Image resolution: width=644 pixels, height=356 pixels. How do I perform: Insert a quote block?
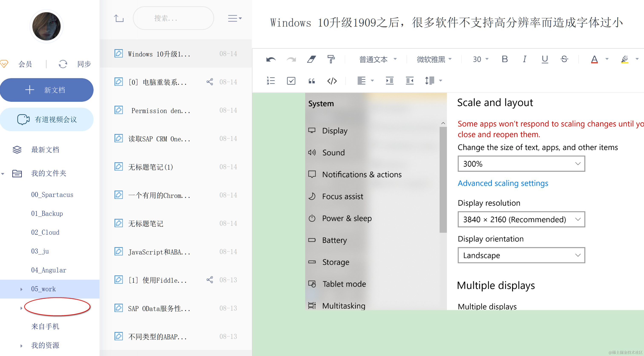tap(311, 81)
